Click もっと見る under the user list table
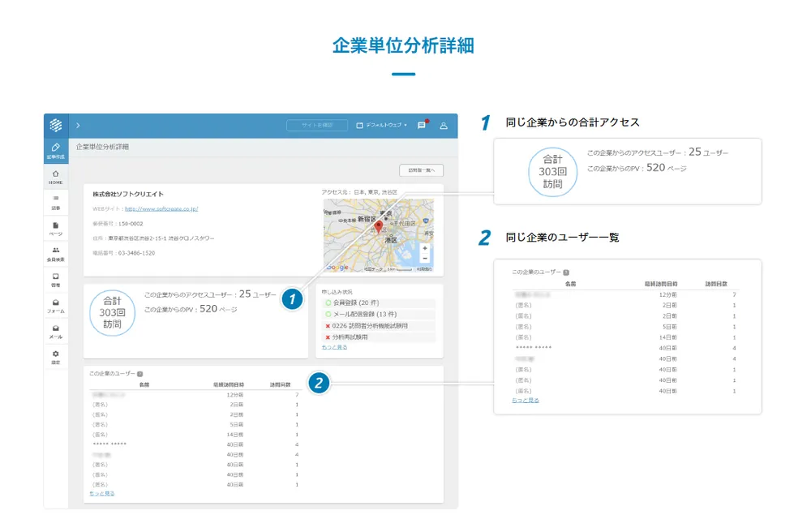811x532 pixels. [102, 493]
